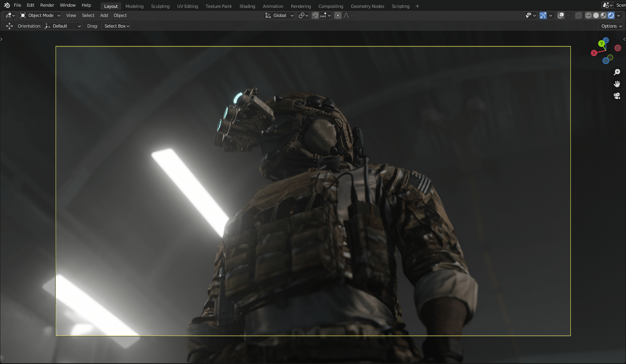This screenshot has height=364, width=626.
Task: Select solid viewport shading
Action: 596,15
